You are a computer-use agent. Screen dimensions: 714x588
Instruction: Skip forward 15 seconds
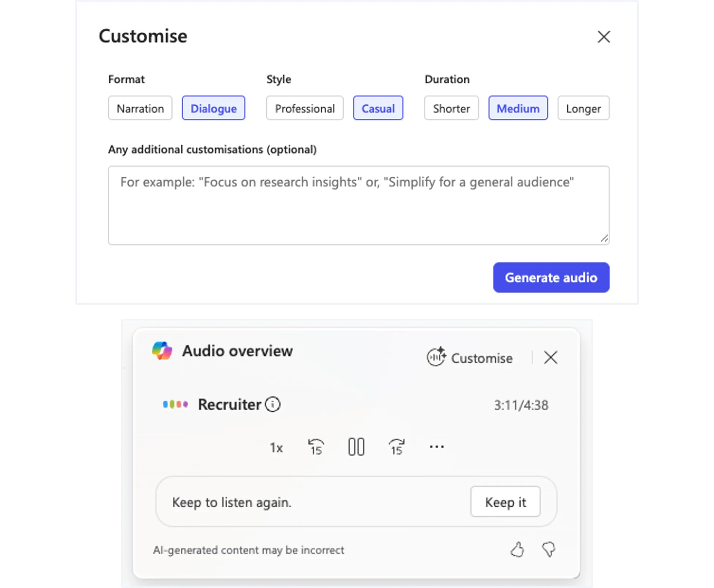396,447
